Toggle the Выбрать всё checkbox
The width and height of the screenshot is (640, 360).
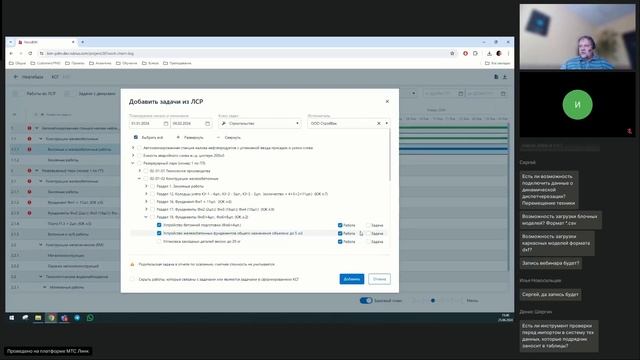tap(136, 138)
